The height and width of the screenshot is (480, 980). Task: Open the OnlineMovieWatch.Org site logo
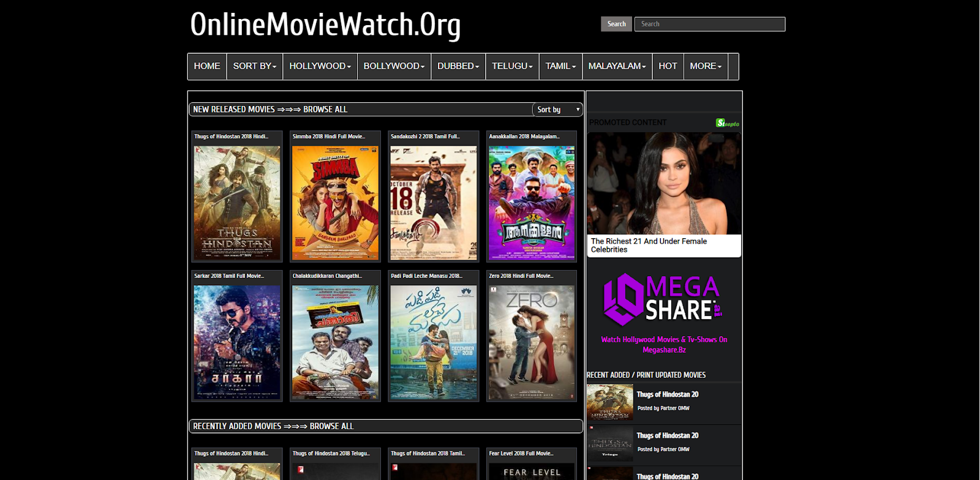point(325,26)
